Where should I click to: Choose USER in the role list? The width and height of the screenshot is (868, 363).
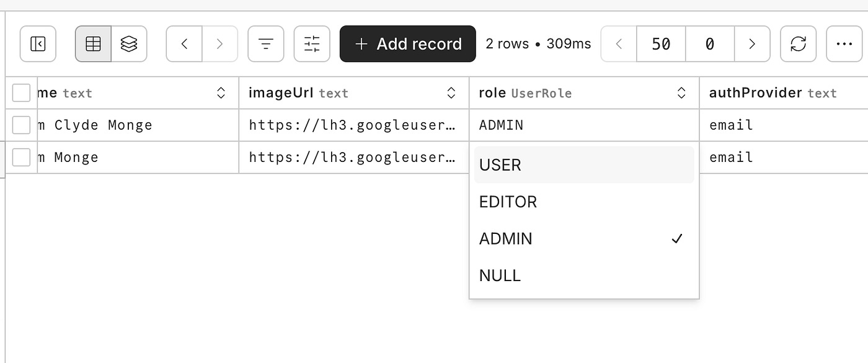pyautogui.click(x=500, y=164)
